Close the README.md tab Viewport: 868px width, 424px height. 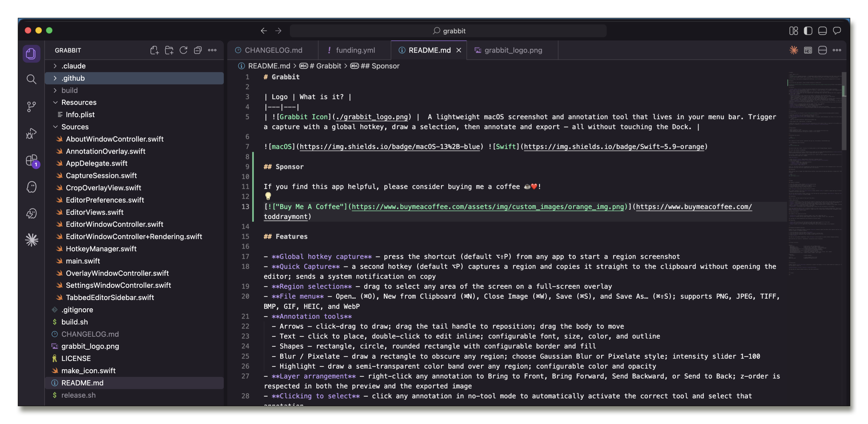(x=459, y=50)
